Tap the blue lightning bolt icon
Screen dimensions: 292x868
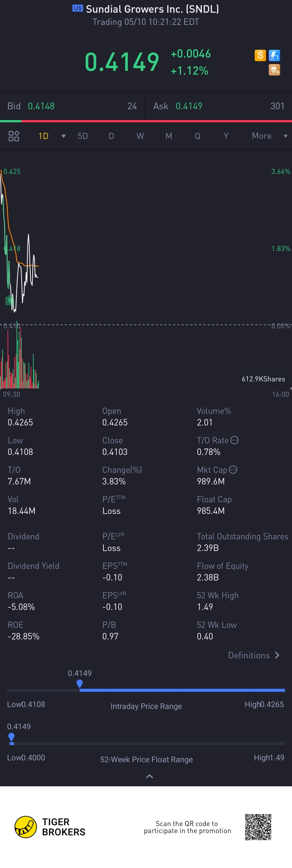tap(274, 55)
